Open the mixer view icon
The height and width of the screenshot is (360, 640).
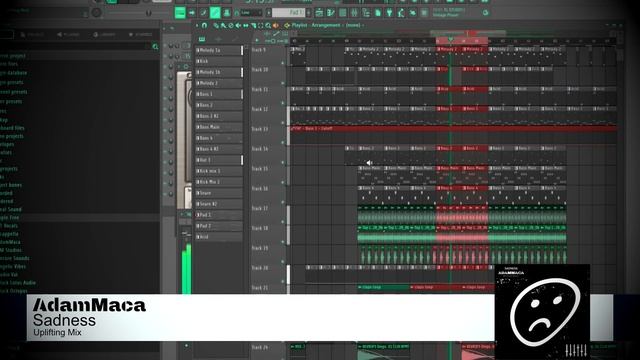point(354,13)
